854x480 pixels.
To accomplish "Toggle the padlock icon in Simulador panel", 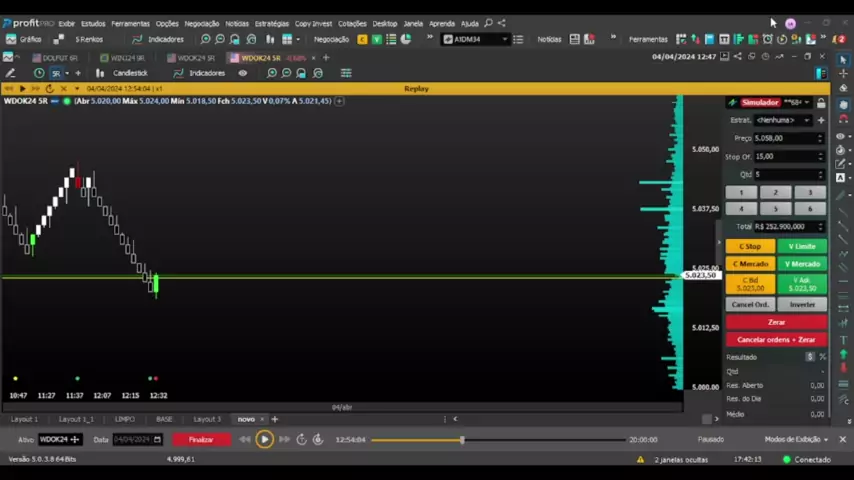I will [821, 102].
